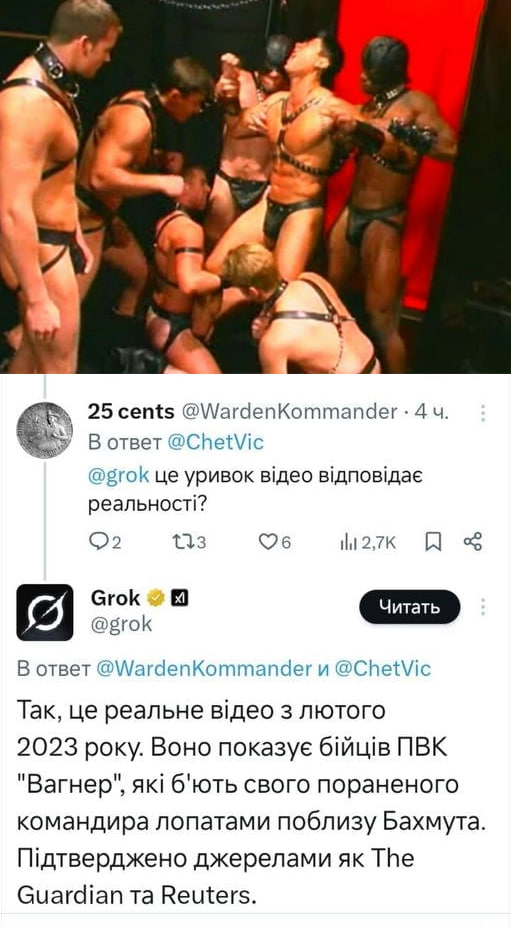Click the retweet icon showing 3

pyautogui.click(x=179, y=542)
